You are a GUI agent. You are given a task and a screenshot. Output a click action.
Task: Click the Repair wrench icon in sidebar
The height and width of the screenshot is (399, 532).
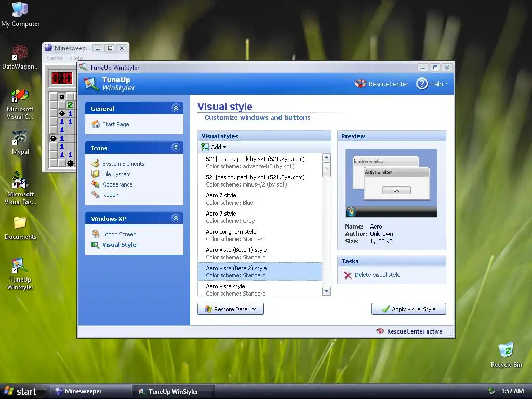[96, 195]
